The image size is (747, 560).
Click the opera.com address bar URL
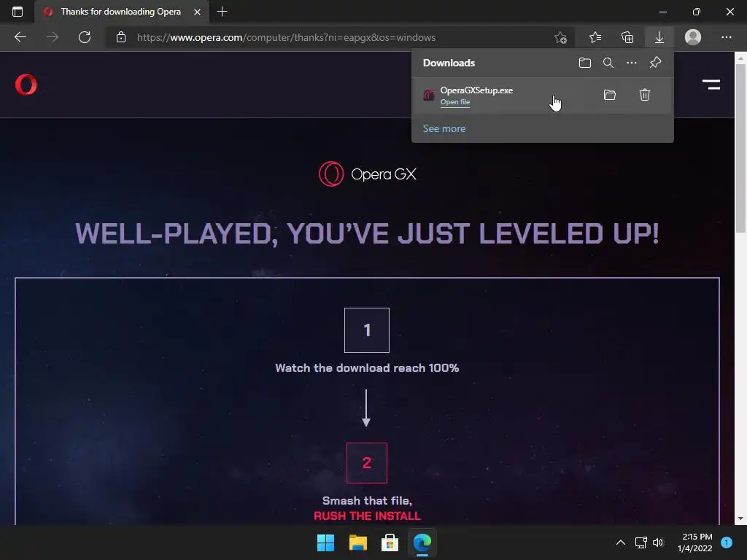coord(286,37)
